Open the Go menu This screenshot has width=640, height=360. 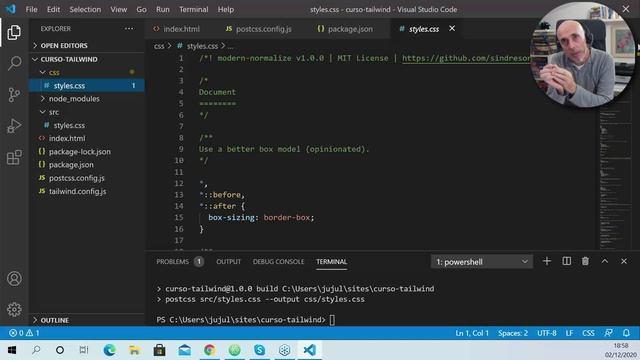coord(141,9)
